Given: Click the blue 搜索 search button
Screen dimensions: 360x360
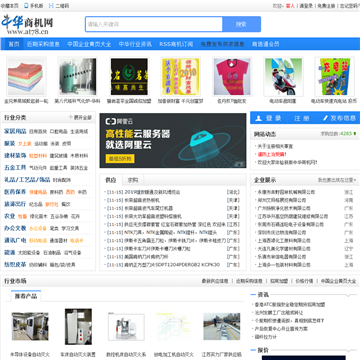Looking at the screenshot, I should coord(241,24).
